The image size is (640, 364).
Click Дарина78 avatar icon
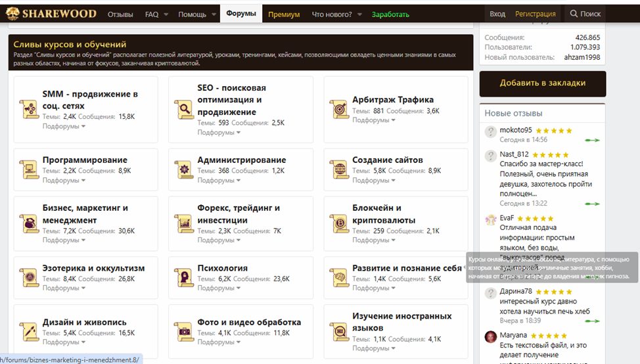pyautogui.click(x=490, y=292)
